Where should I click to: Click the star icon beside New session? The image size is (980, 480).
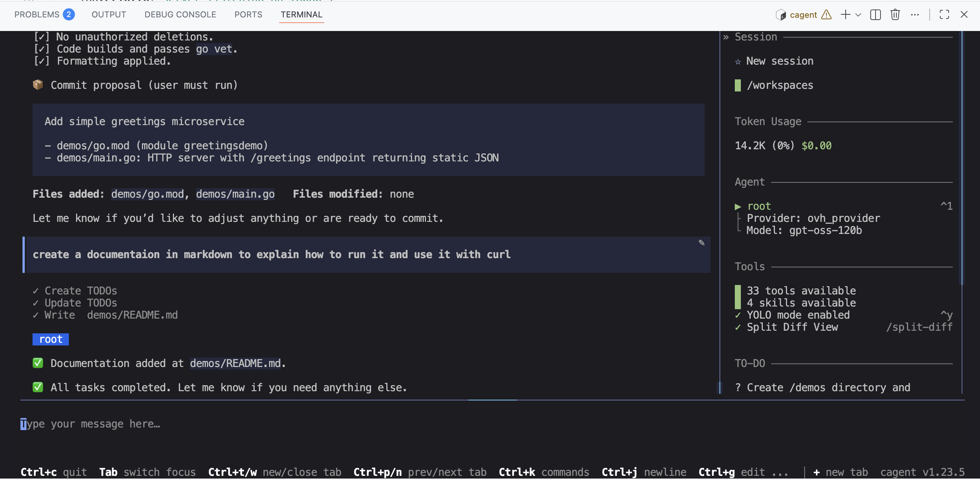coord(738,62)
